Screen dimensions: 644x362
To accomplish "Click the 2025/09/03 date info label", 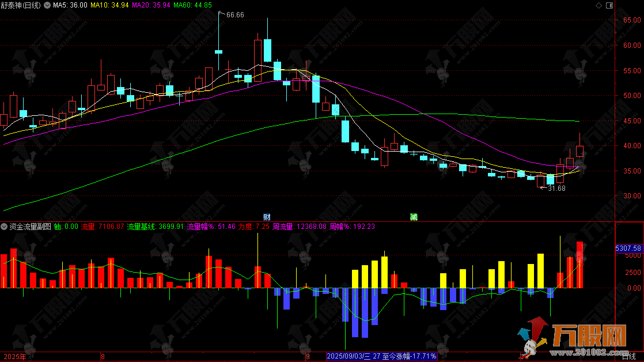I will tap(381, 356).
